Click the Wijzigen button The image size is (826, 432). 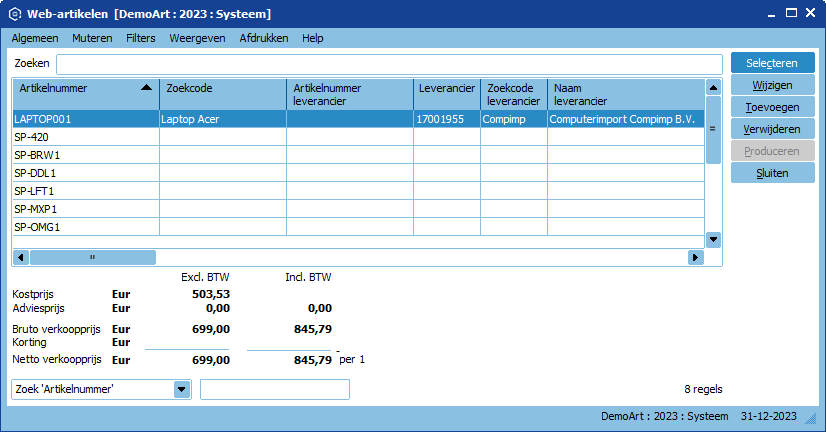[x=772, y=85]
